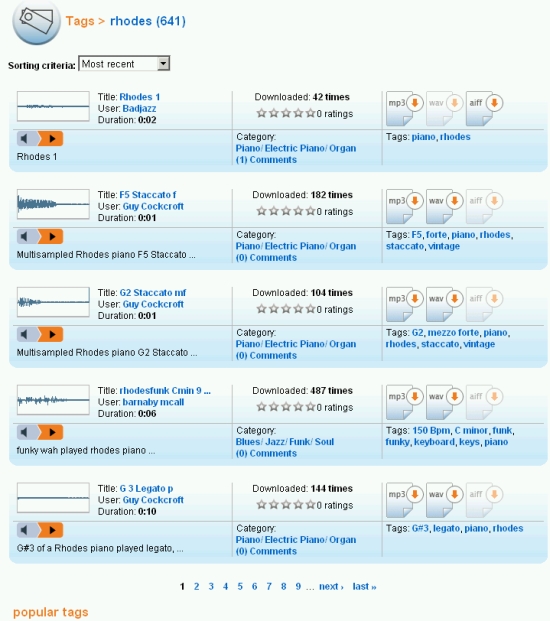Download wav of rhodesfunk Cmin 9
Screen dimensions: 550x621
point(443,401)
